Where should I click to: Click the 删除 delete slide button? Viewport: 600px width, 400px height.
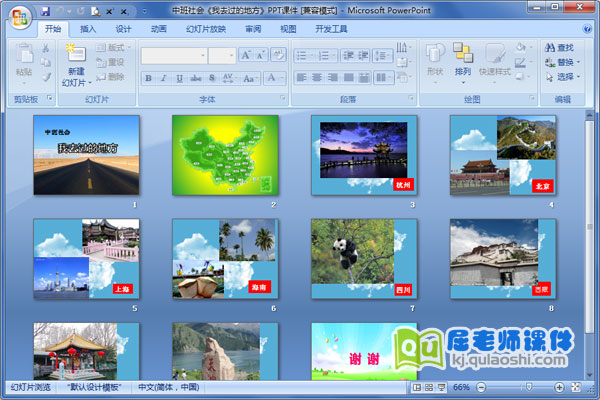pyautogui.click(x=110, y=77)
